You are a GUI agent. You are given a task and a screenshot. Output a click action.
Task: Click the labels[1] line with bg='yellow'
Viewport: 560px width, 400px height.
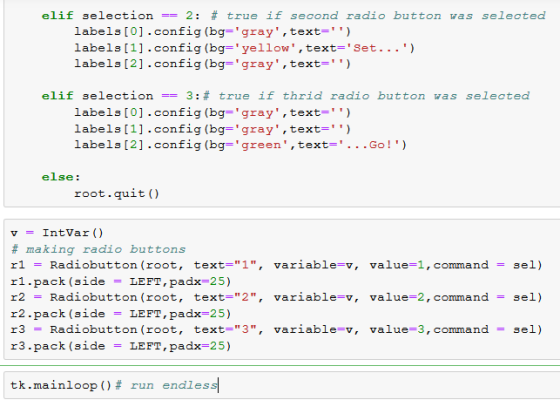[x=245, y=48]
